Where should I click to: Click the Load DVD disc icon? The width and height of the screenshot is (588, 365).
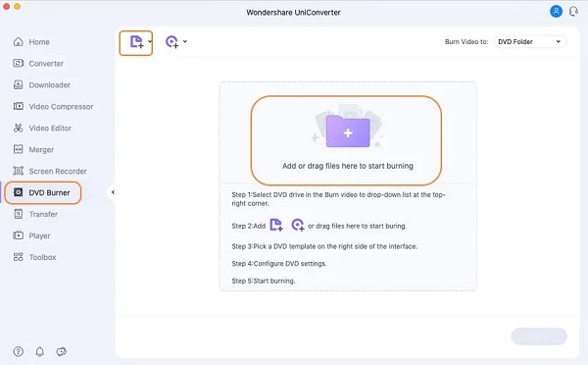[171, 41]
